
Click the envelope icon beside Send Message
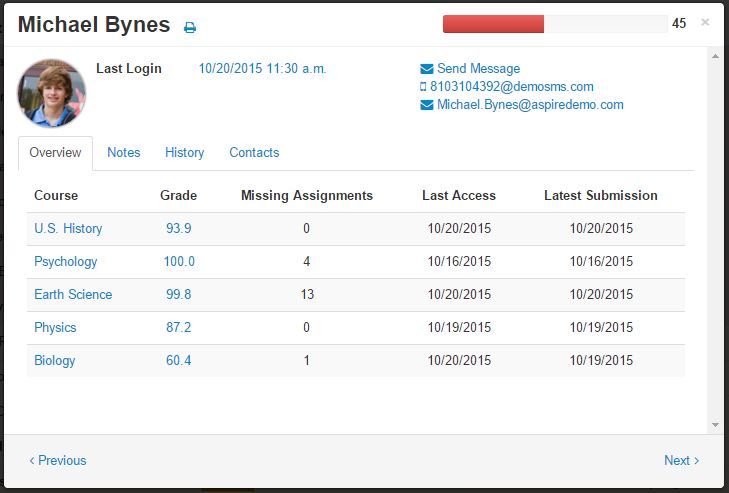click(x=427, y=69)
